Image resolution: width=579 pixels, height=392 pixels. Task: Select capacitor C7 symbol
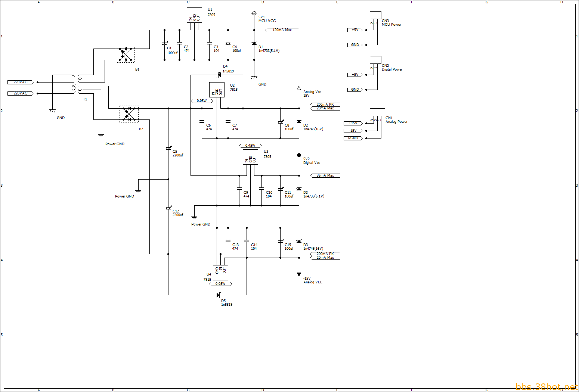tap(228, 122)
